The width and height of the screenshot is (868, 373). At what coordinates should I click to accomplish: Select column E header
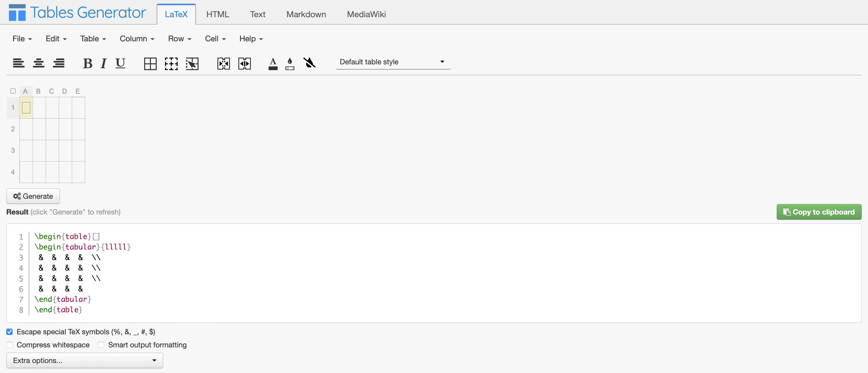(78, 91)
